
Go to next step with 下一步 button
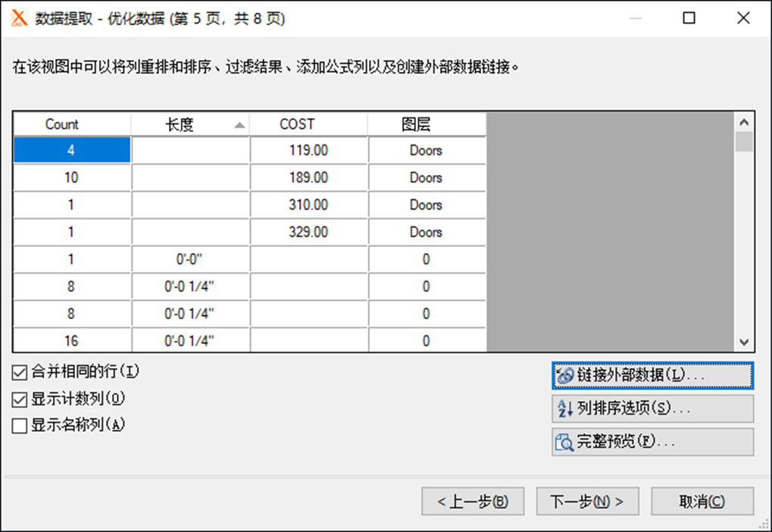587,502
